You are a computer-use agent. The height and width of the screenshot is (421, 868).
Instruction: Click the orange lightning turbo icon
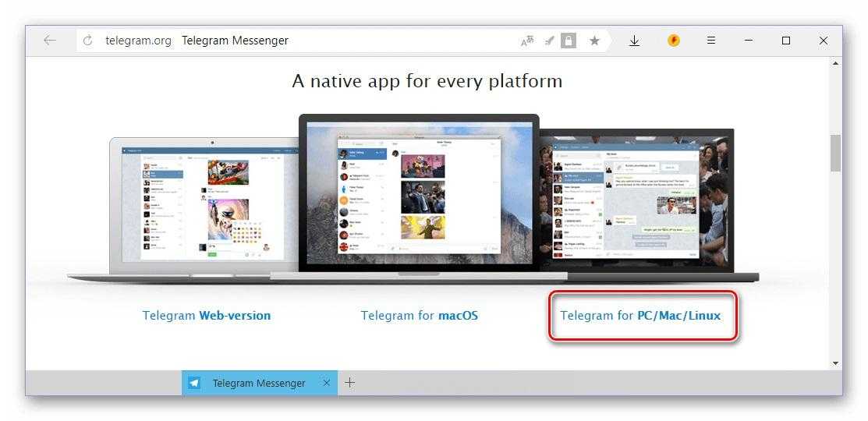(x=674, y=41)
